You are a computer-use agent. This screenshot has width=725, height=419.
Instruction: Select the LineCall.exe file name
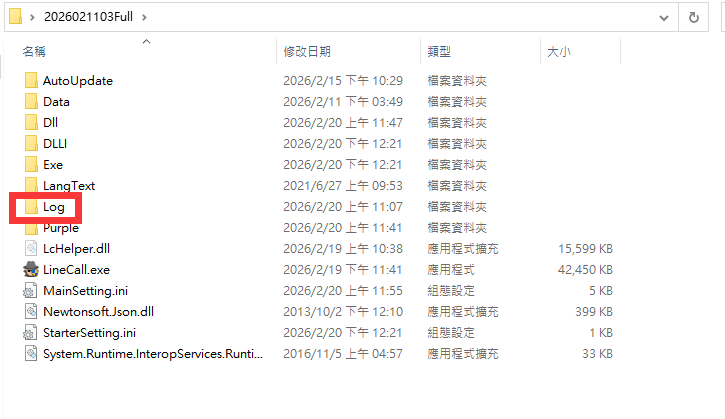coord(76,270)
